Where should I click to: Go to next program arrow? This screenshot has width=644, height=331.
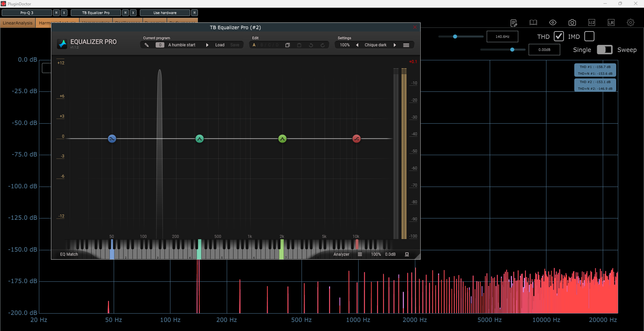(x=207, y=45)
